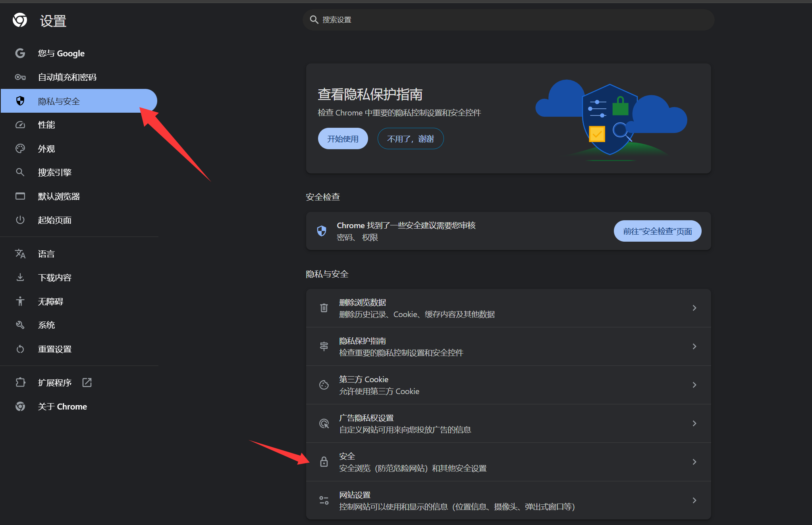812x525 pixels.
Task: Open 第三方 Cookie via its right chevron
Action: click(694, 385)
